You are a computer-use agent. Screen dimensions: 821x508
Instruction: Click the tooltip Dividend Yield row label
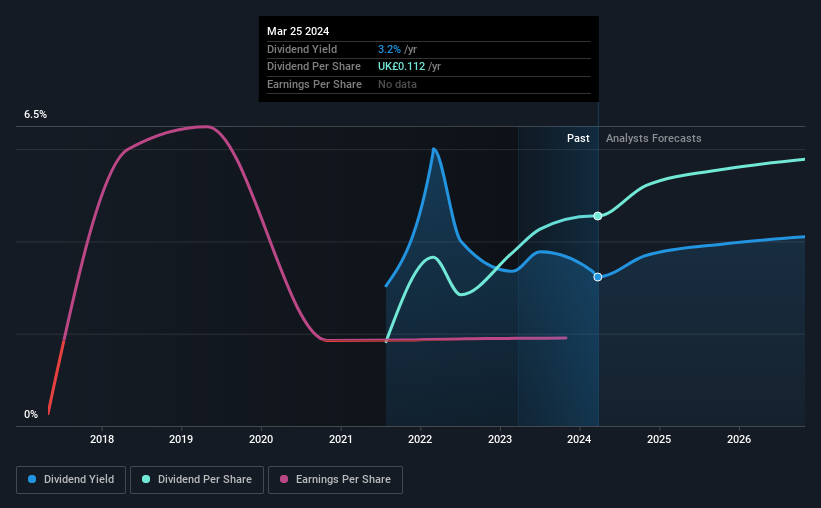[302, 49]
